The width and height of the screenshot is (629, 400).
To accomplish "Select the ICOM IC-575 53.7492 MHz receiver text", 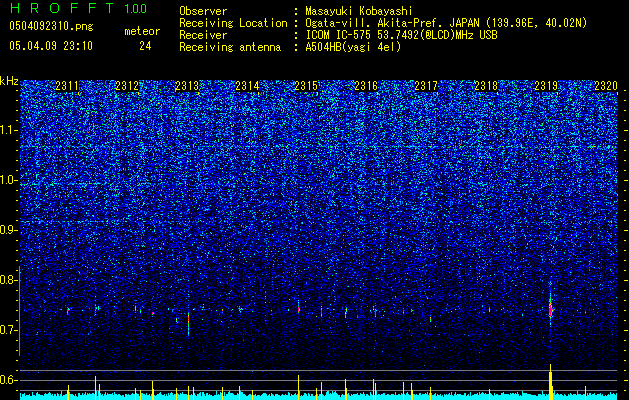I will [x=402, y=35].
